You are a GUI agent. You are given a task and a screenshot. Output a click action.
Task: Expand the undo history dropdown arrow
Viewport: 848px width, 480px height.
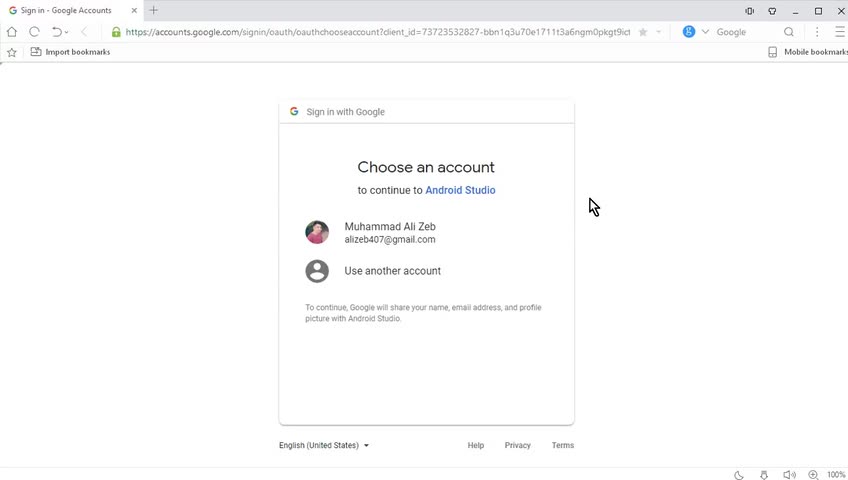pos(67,32)
